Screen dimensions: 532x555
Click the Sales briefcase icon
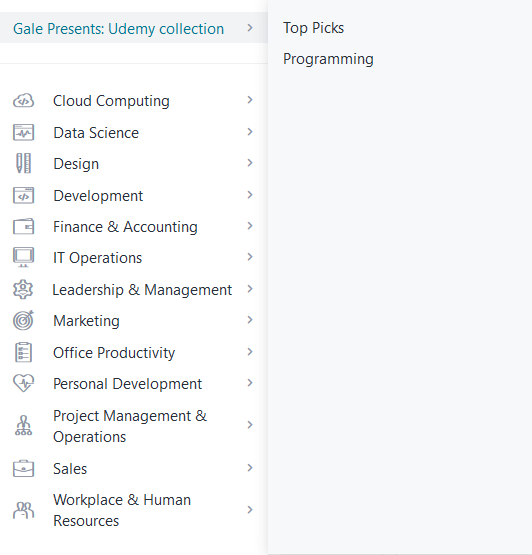23,468
